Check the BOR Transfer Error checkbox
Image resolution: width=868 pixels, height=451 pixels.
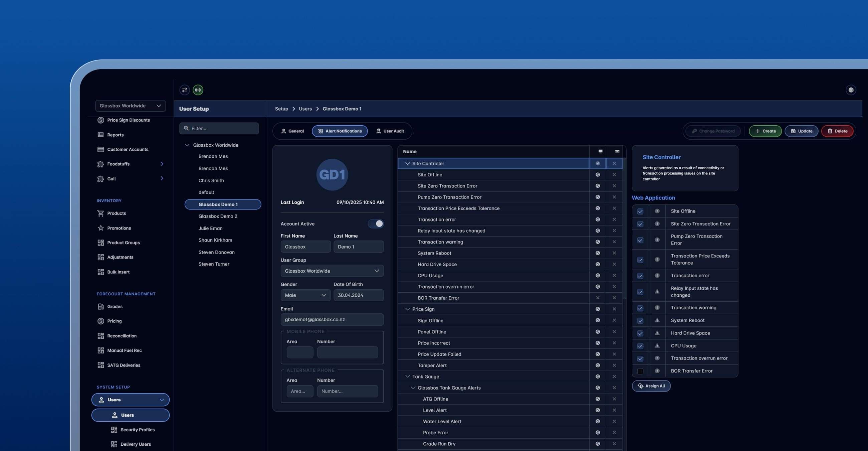(640, 371)
